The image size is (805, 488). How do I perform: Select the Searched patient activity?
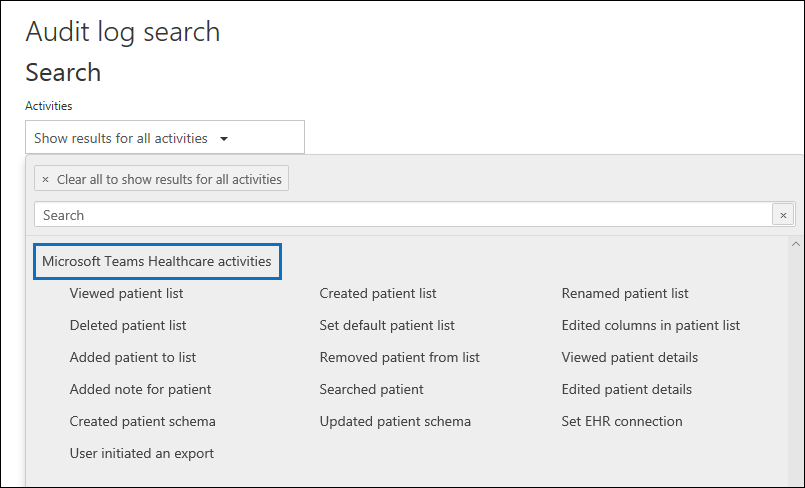(x=372, y=389)
